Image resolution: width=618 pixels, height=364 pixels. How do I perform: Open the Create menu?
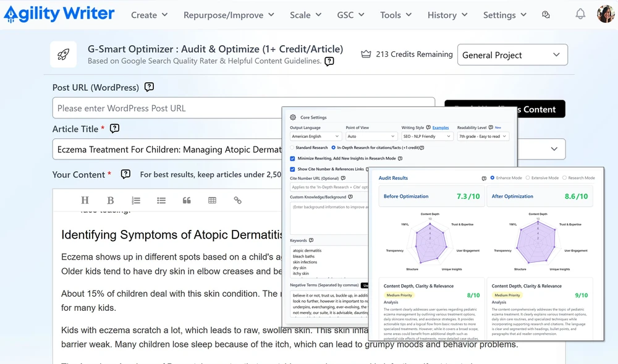coord(150,15)
